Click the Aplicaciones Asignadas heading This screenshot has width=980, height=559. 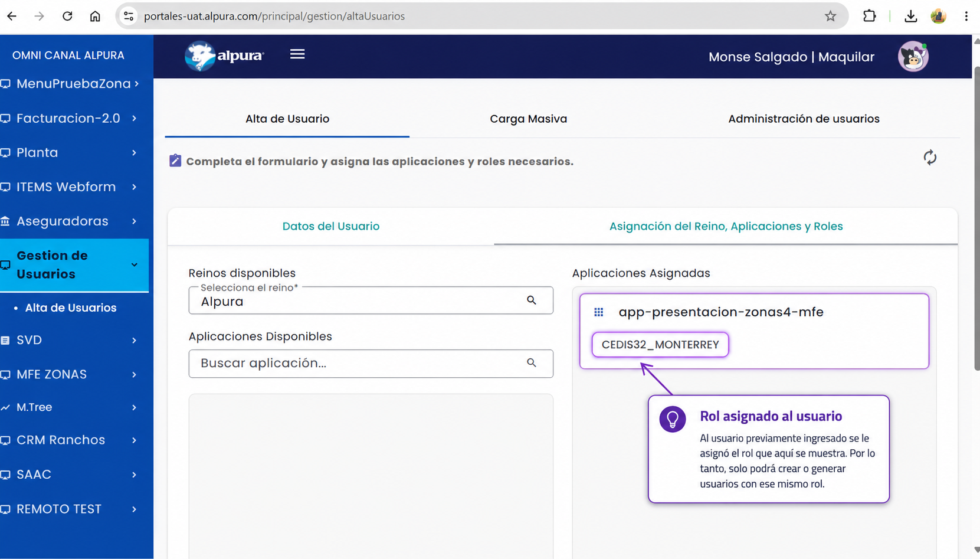641,273
